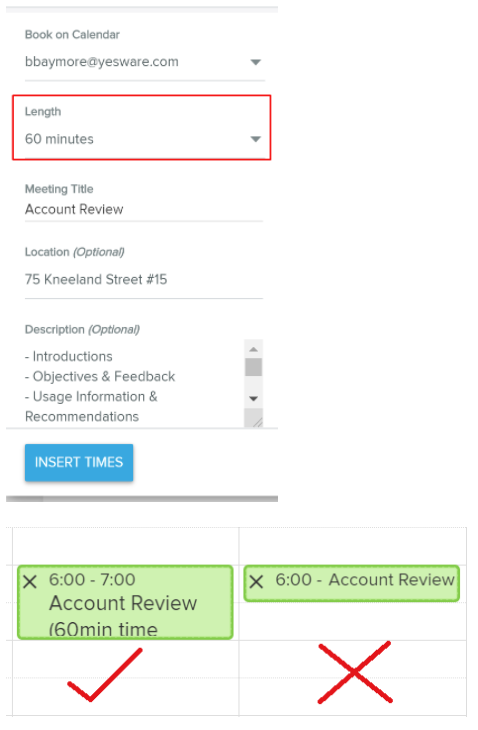478x730 pixels.
Task: Remove the short 6:00 Account Review slot
Action: pyautogui.click(x=256, y=581)
